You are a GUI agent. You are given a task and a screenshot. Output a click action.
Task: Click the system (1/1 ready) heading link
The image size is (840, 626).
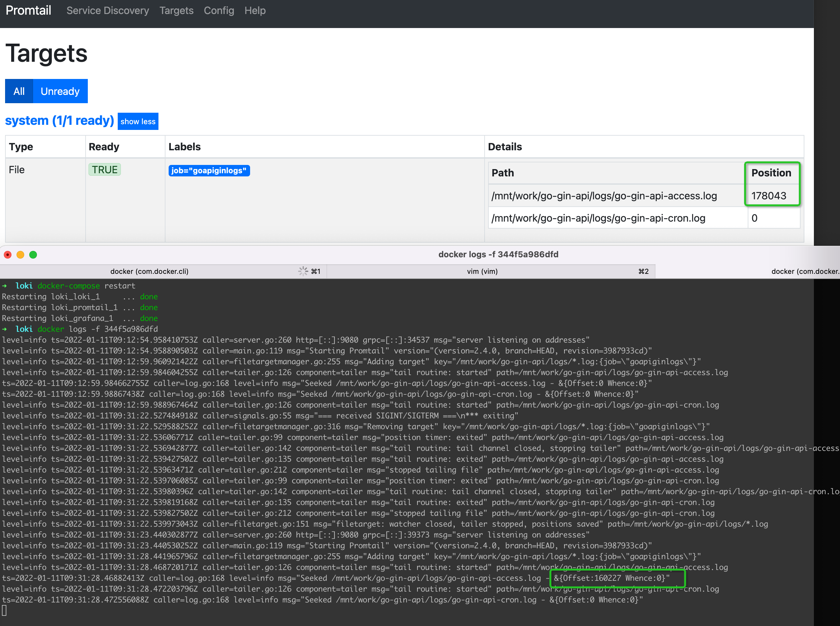(59, 120)
